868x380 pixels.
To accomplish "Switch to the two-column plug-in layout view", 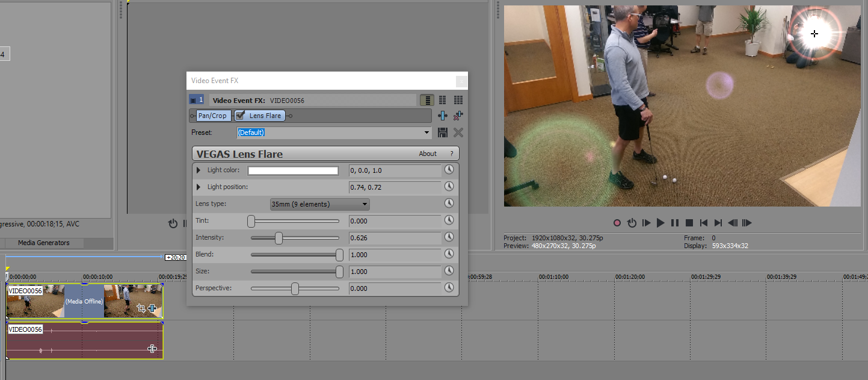I will point(443,100).
